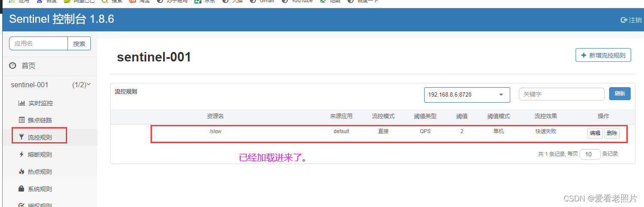
Task: Click the 刷新 refresh button
Action: (620, 94)
